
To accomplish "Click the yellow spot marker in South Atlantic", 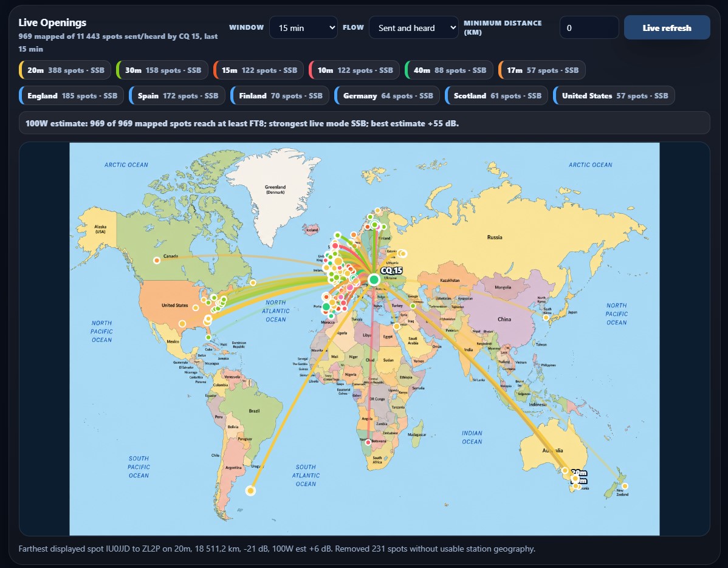I will [x=251, y=490].
